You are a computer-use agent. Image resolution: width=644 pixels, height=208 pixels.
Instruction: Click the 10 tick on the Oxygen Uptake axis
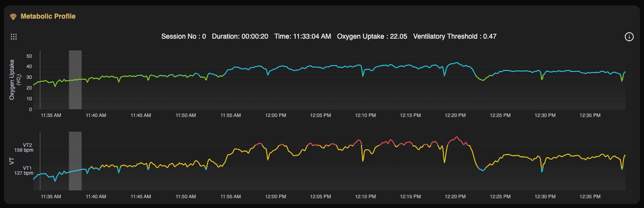pos(29,99)
